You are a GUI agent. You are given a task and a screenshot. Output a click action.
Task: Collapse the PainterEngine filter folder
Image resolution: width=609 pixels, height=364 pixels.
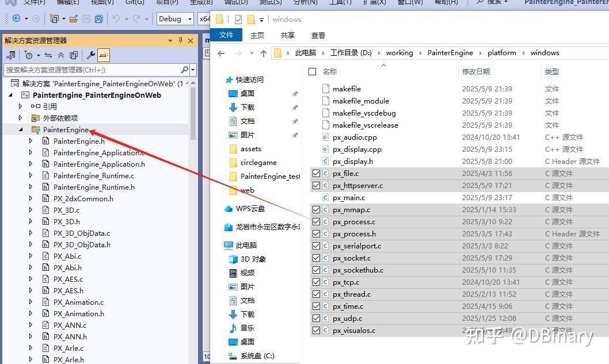coord(20,129)
